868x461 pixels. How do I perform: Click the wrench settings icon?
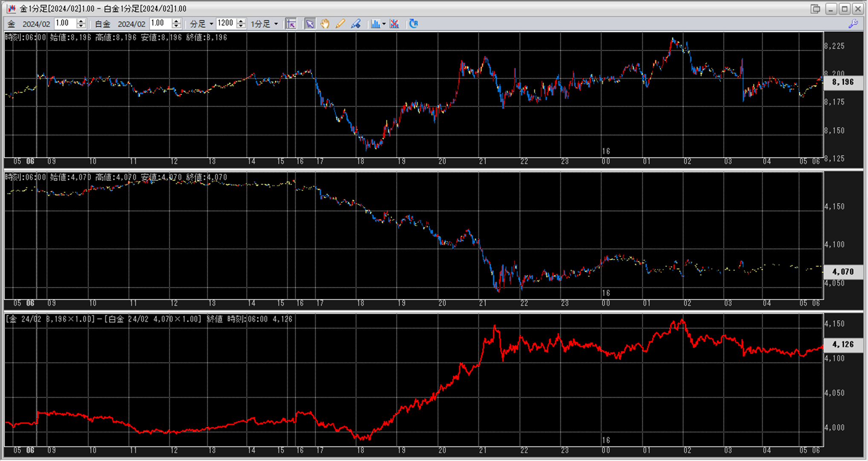tap(853, 24)
